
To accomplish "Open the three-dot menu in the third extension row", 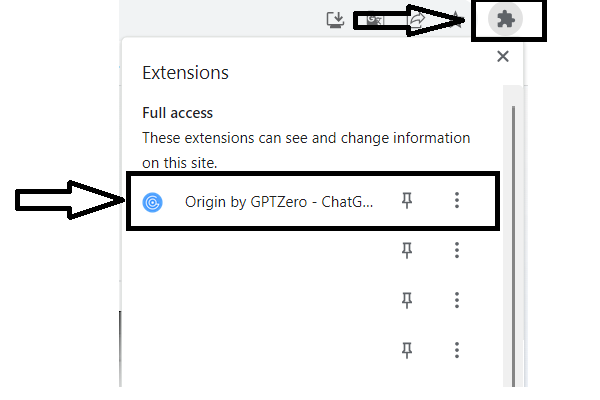I will click(x=456, y=299).
